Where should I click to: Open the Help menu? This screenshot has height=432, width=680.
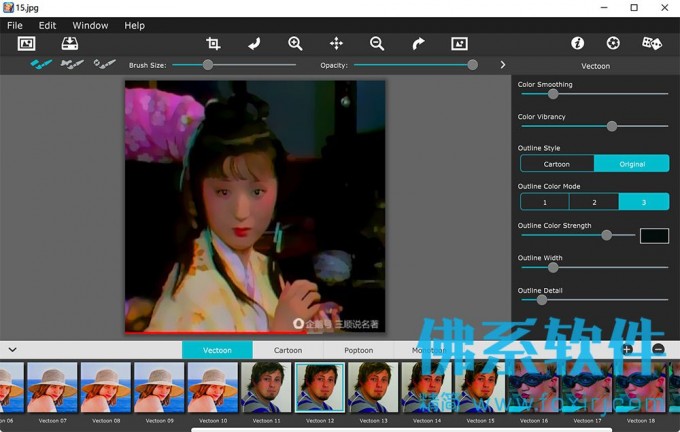coord(134,26)
